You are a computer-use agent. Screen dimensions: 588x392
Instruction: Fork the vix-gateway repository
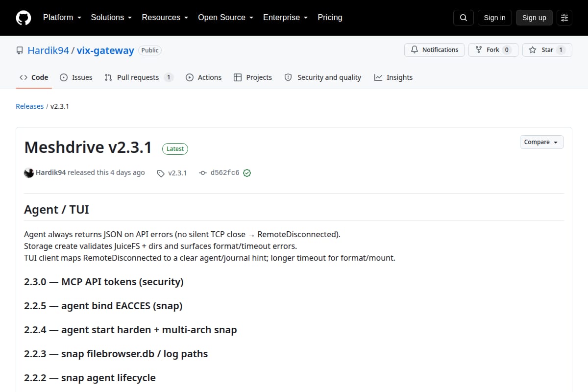[x=493, y=50]
